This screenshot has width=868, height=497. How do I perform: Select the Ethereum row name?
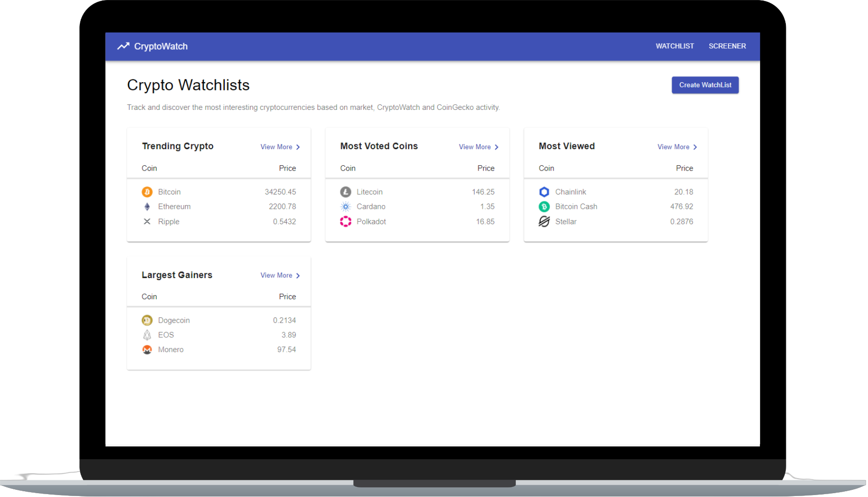point(174,207)
